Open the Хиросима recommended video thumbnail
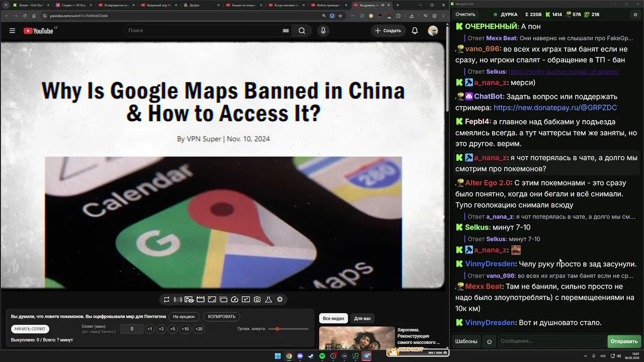 click(357, 338)
